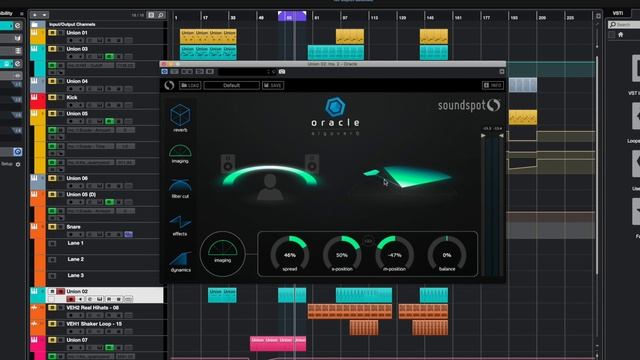This screenshot has width=640, height=360.
Task: Click VEH2 Real Hihats audio waveform icon
Action: 34,308
